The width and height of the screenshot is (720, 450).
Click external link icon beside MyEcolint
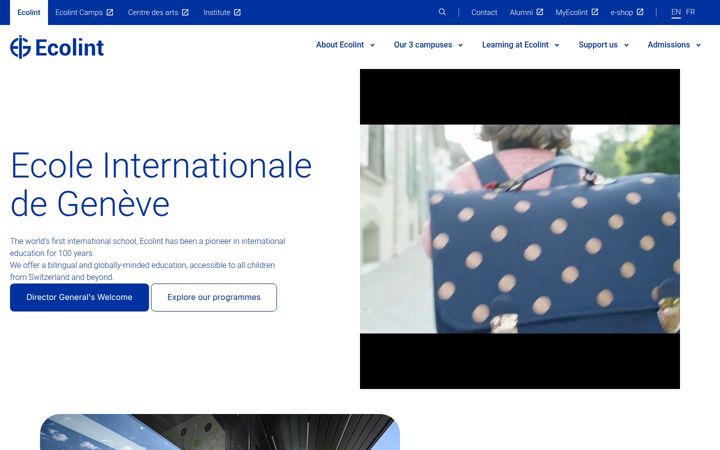coord(595,12)
